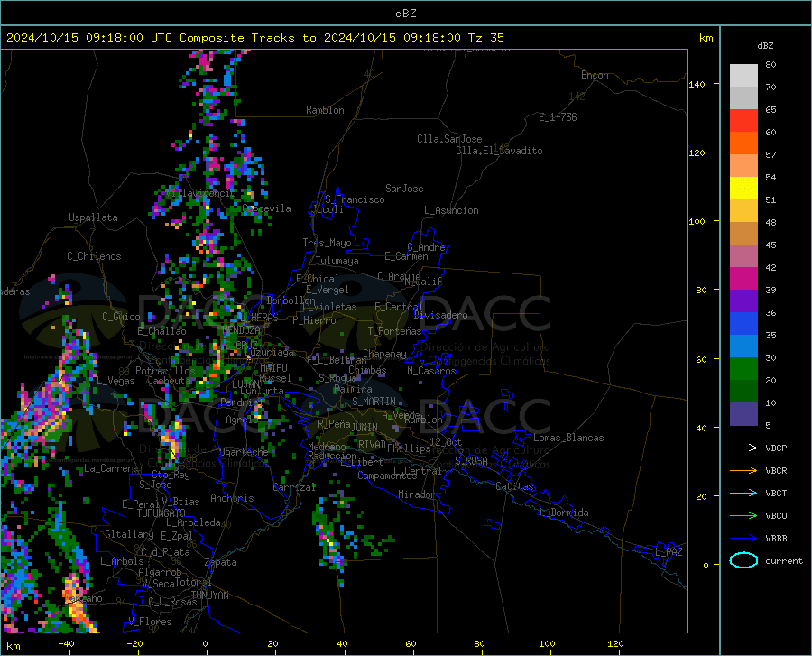This screenshot has height=656, width=812.
Task: Click the green VBCU arrow legend icon
Action: point(743,515)
